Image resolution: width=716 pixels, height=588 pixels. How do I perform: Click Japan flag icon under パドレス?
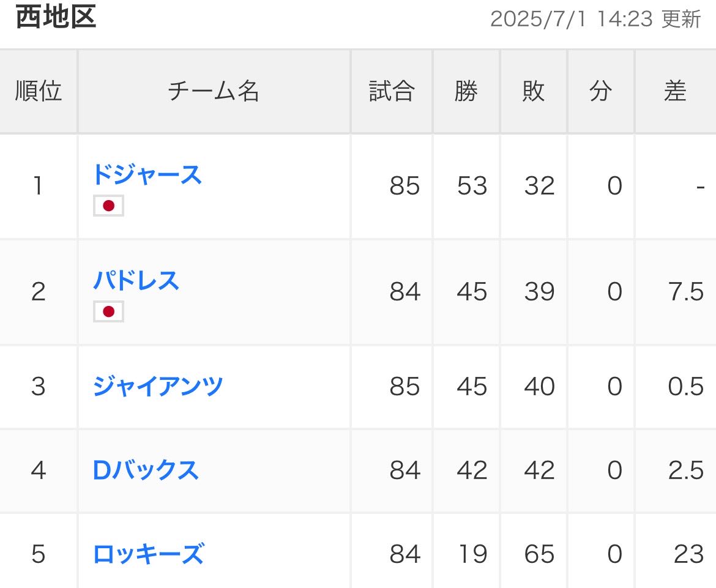point(109,311)
